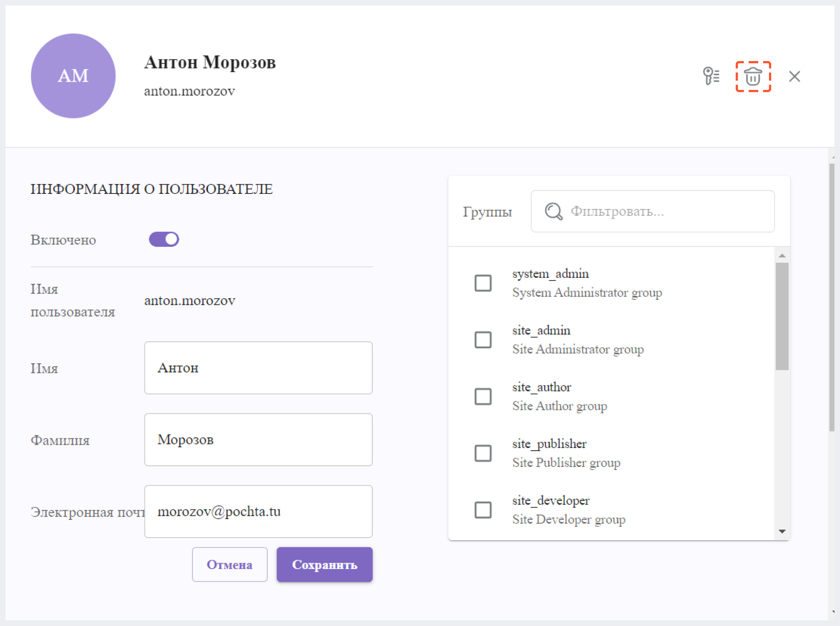Check the site_developer group checkbox
Viewport: 840px width, 626px height.
(483, 510)
